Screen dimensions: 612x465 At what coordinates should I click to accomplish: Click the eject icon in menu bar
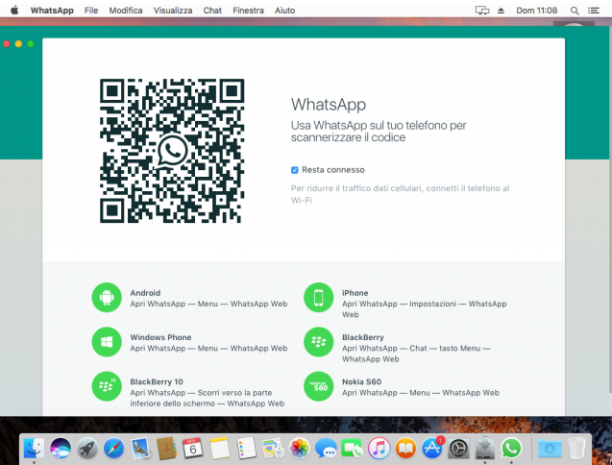point(501,11)
